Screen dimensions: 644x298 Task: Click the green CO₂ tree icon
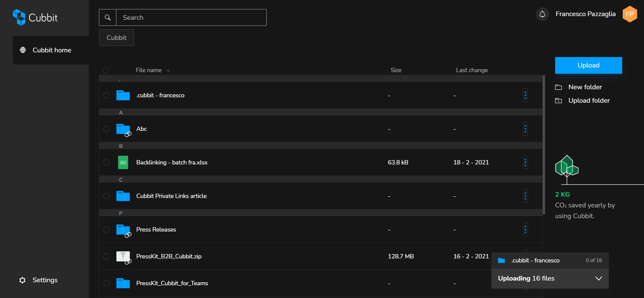(567, 168)
